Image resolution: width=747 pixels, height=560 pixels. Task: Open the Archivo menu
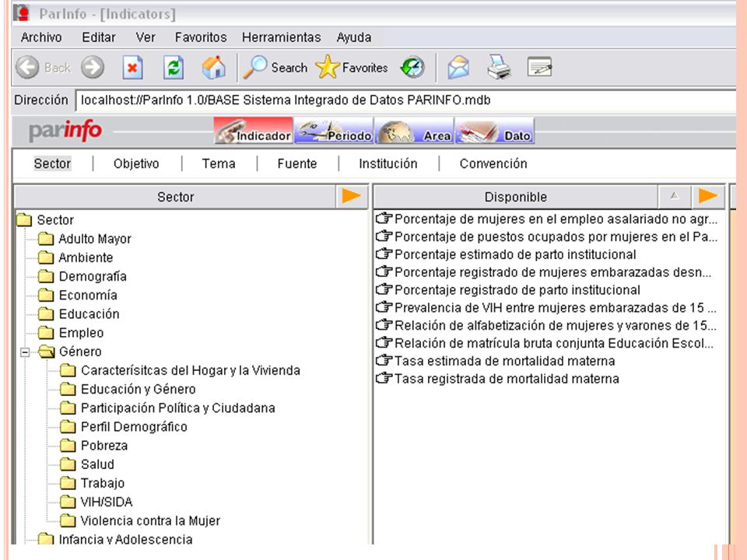coord(41,37)
